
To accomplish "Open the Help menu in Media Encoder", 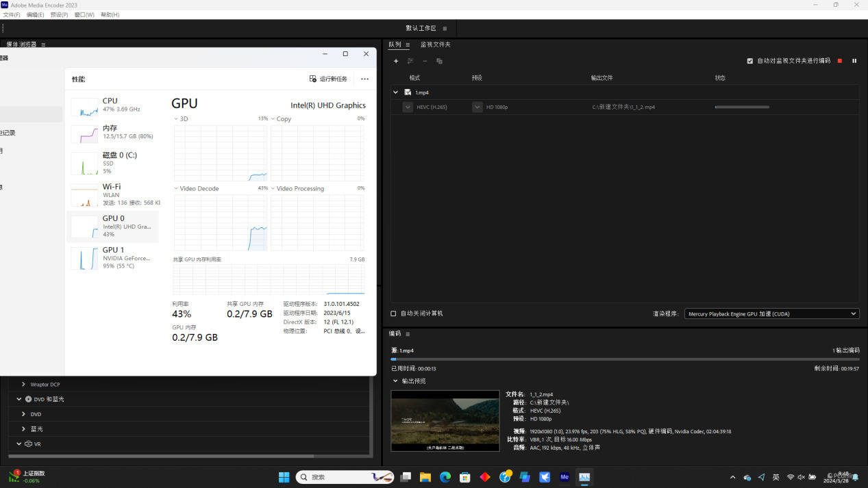I will pos(110,14).
